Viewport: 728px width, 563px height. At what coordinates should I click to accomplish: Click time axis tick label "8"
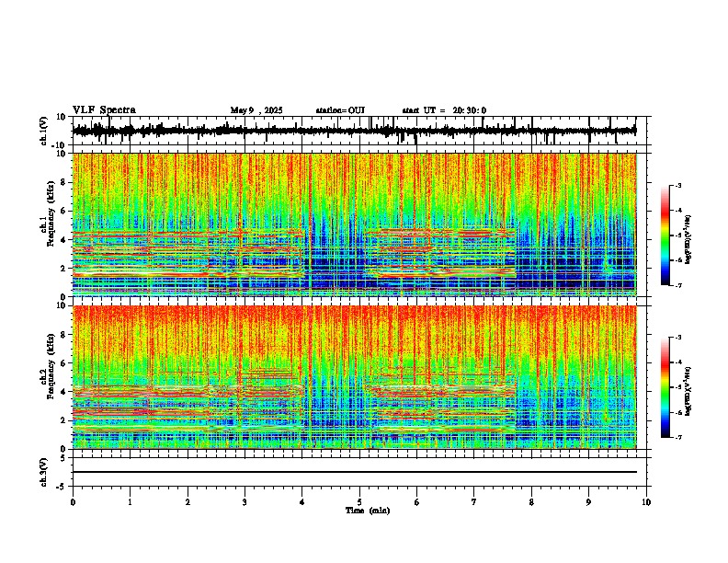(531, 502)
